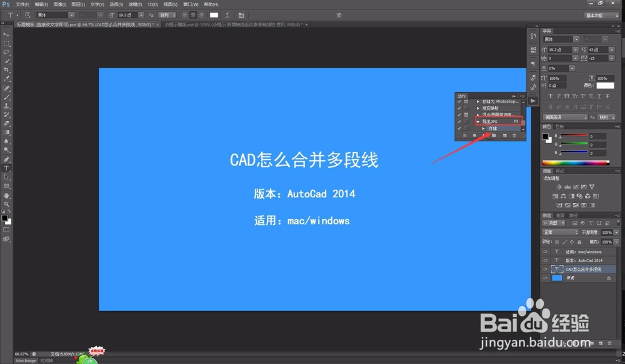Select the Horizontal Type tool
625x364 pixels.
[x=6, y=169]
